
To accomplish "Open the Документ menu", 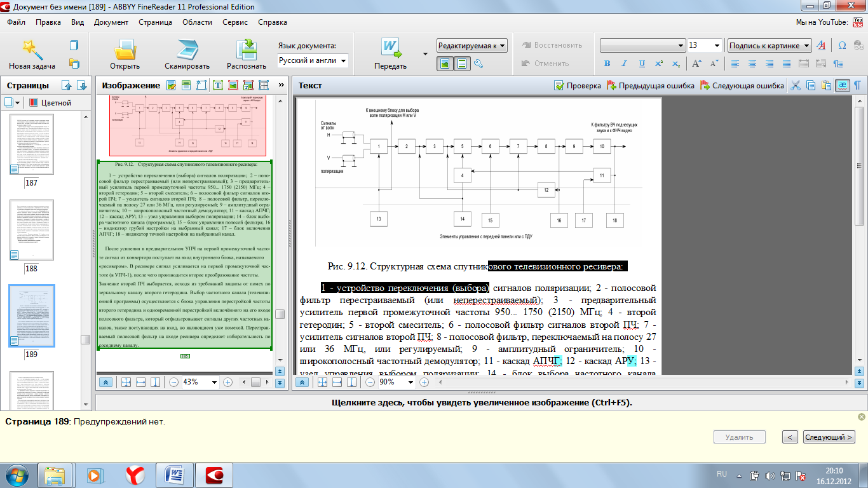I will coord(111,22).
